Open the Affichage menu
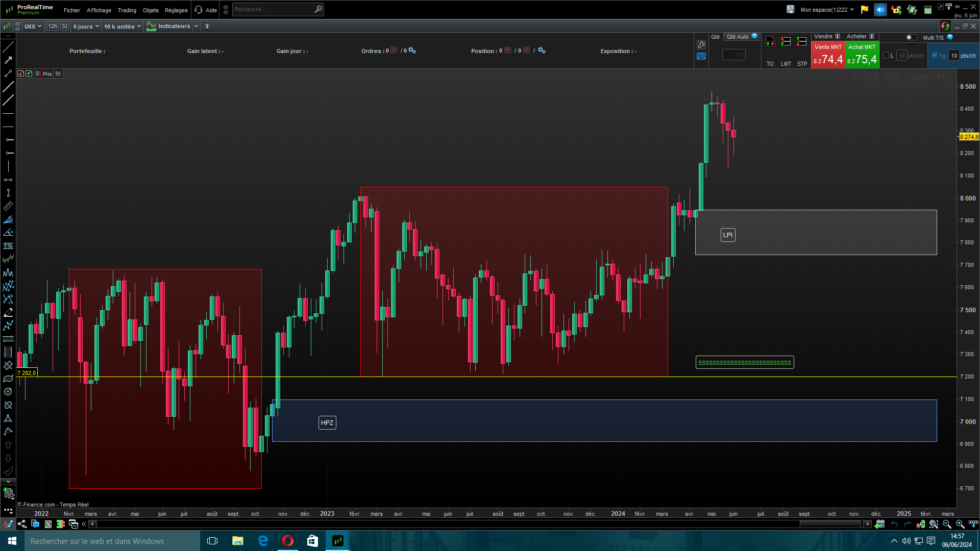980x551 pixels. point(99,10)
